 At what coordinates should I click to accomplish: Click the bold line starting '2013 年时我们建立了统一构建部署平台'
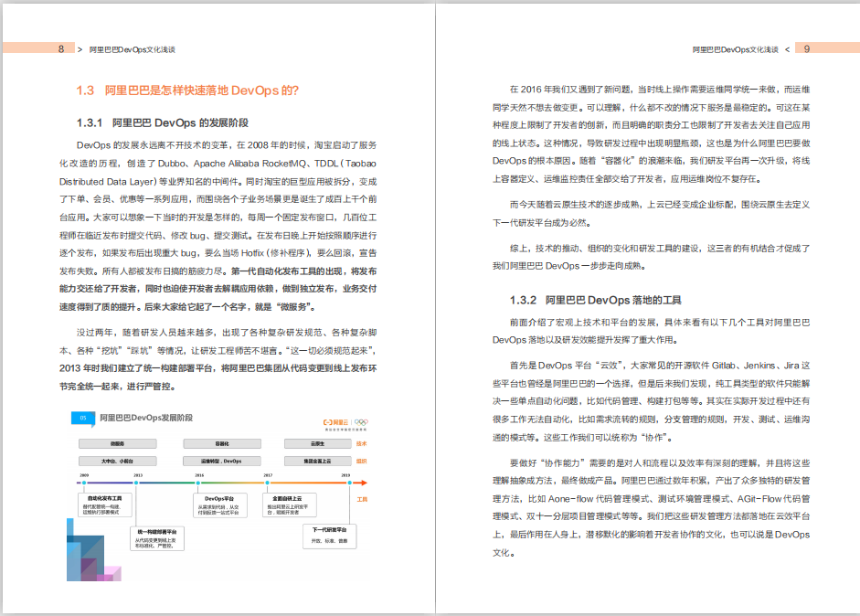coord(218,368)
